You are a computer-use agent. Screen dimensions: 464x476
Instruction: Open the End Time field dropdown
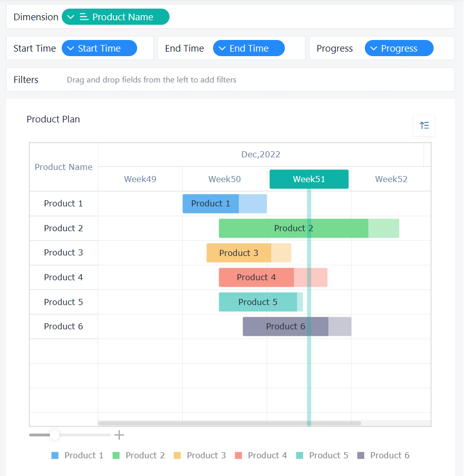pyautogui.click(x=222, y=49)
